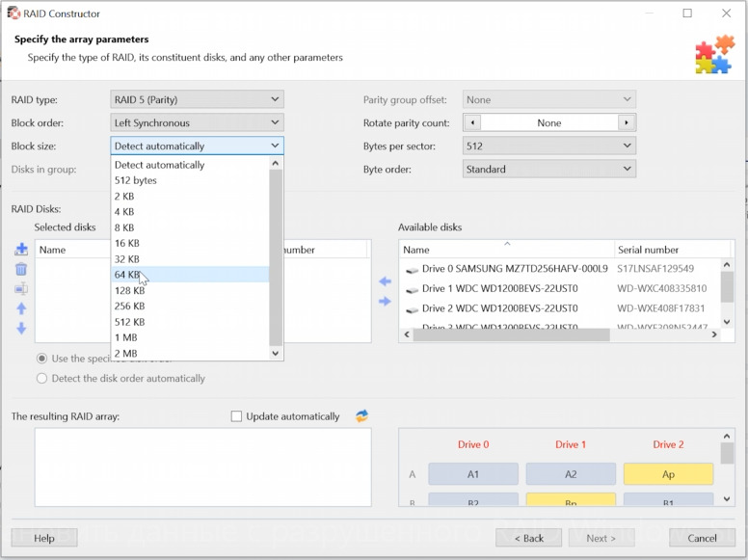
Task: Click block size list scroll down arrow
Action: click(276, 353)
